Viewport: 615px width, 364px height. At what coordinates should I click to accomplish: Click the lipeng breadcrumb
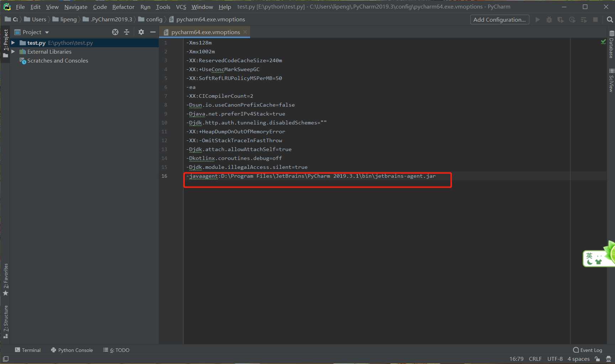point(64,19)
